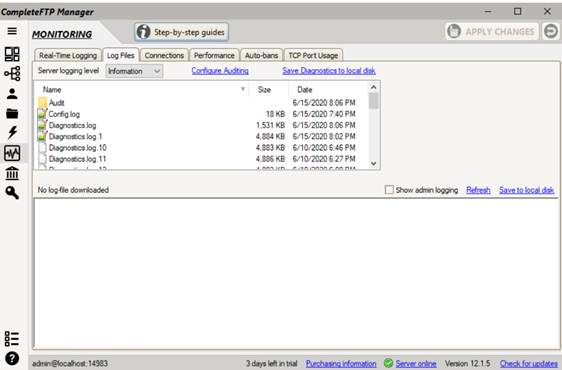Switch to TCP Port Usage tab
This screenshot has width=562, height=370.
coord(313,55)
